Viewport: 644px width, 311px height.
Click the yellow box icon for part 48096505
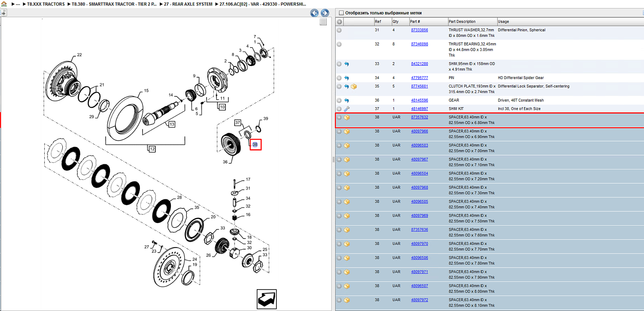[x=346, y=202]
